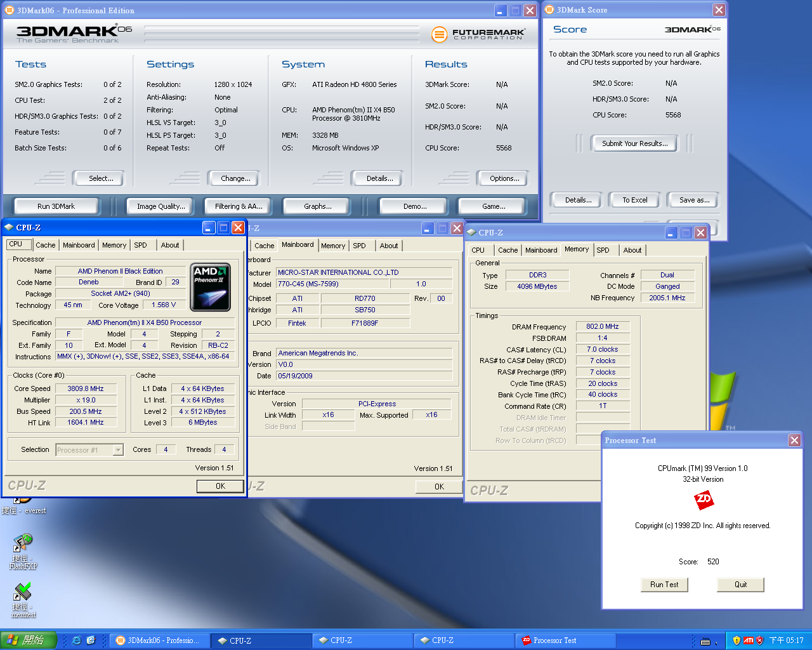This screenshot has width=812, height=650.
Task: Start the benchmark with Run 3DMark
Action: click(x=56, y=206)
